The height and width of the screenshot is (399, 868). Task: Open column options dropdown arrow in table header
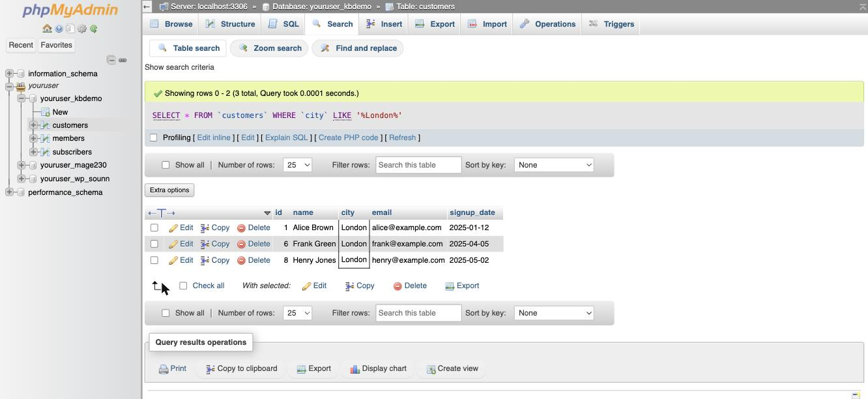pos(267,213)
